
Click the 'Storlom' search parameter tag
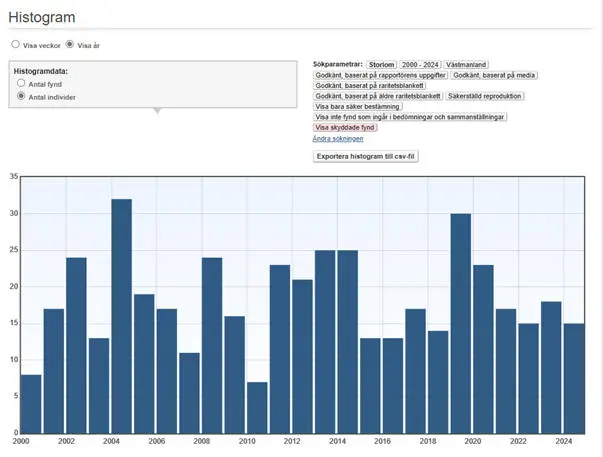click(x=381, y=64)
